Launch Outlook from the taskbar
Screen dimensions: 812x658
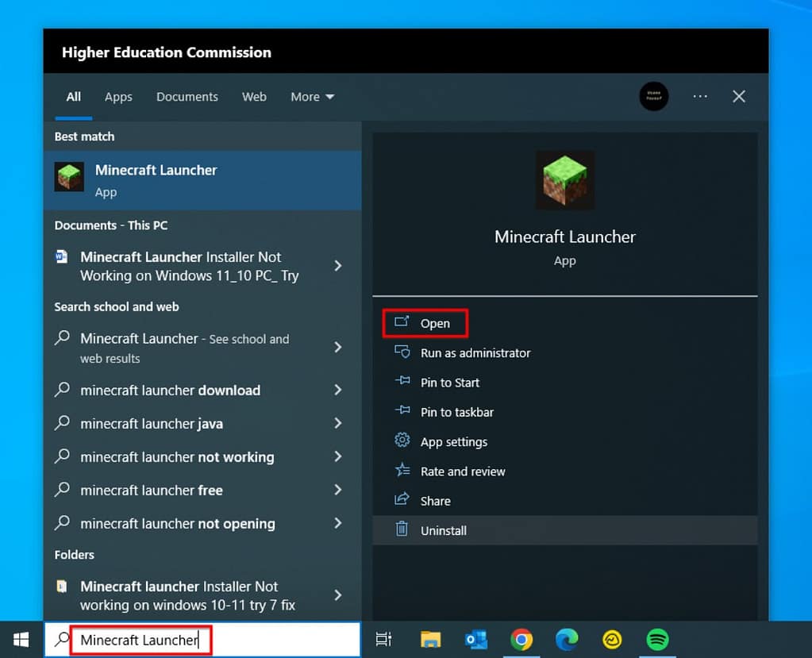point(476,640)
